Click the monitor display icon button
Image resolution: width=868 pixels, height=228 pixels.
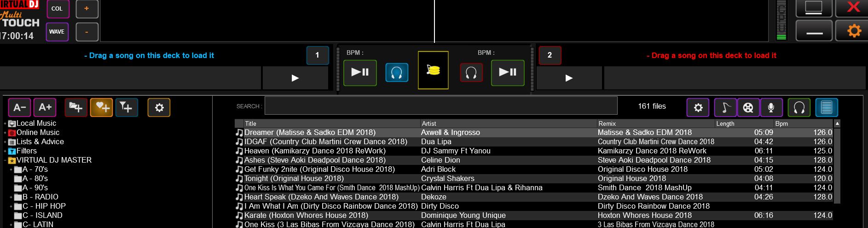coord(814,8)
